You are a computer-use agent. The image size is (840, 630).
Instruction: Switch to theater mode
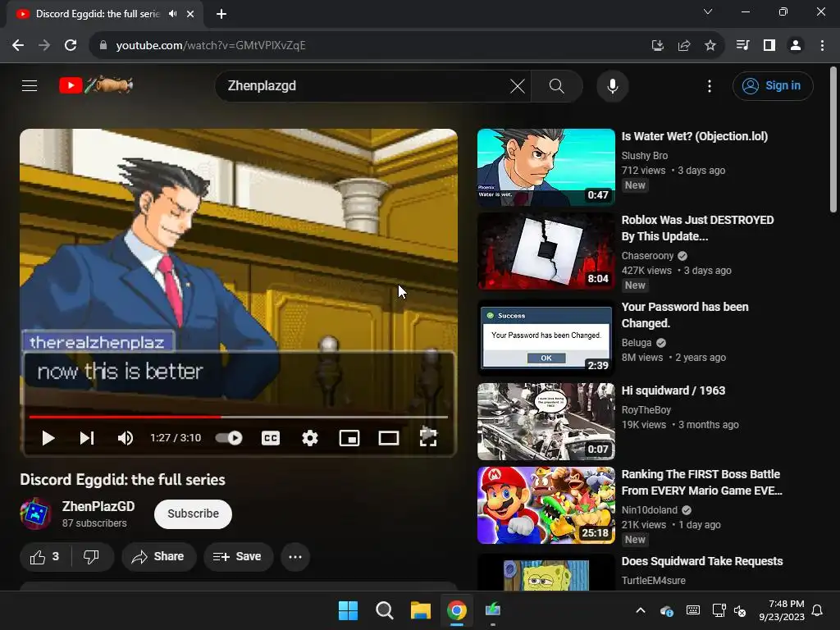388,438
